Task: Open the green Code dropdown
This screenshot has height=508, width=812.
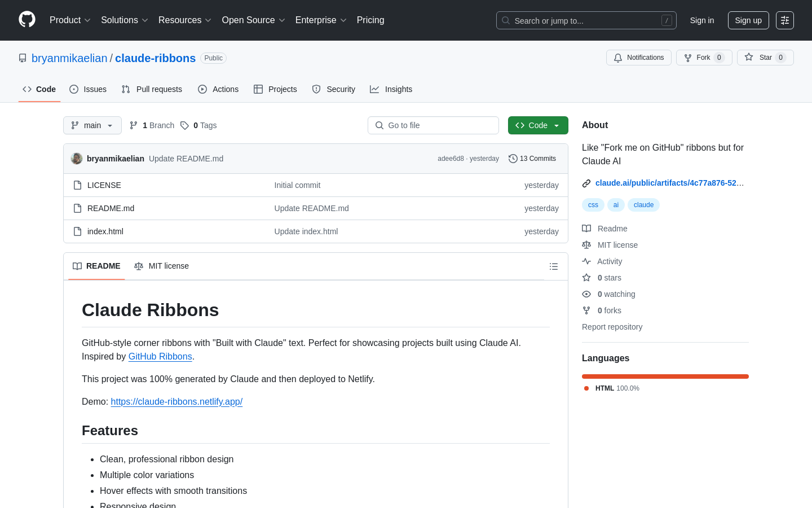Action: [x=538, y=125]
